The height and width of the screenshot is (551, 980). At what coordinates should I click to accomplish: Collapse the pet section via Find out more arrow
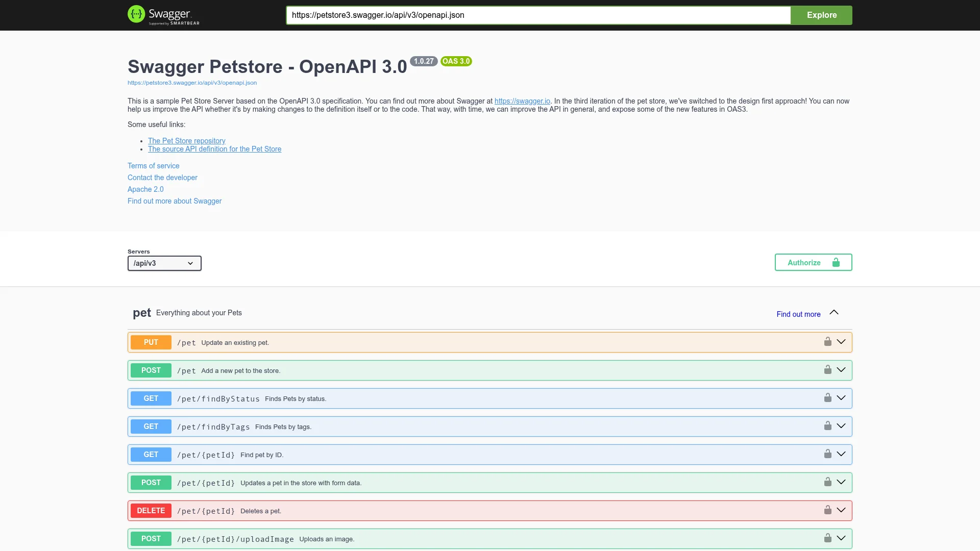[834, 312]
